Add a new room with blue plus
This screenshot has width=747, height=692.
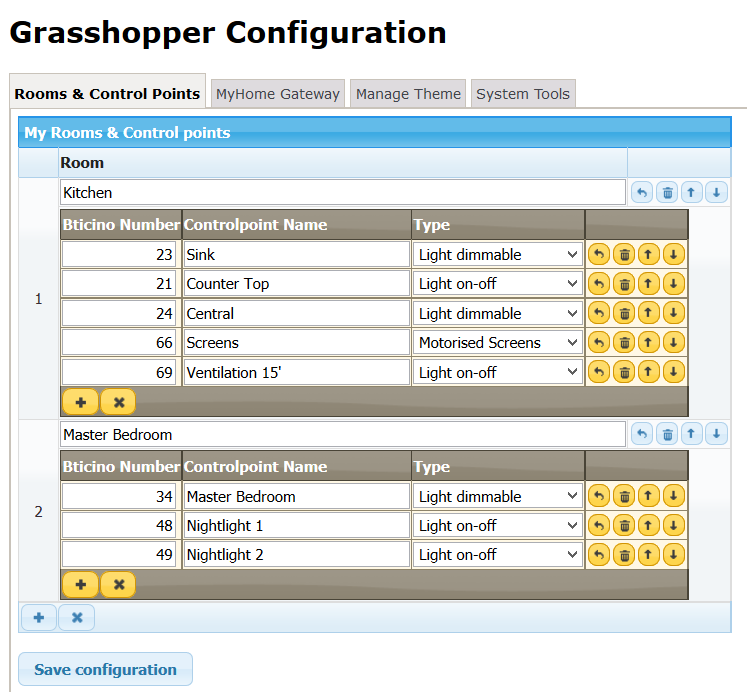click(39, 618)
